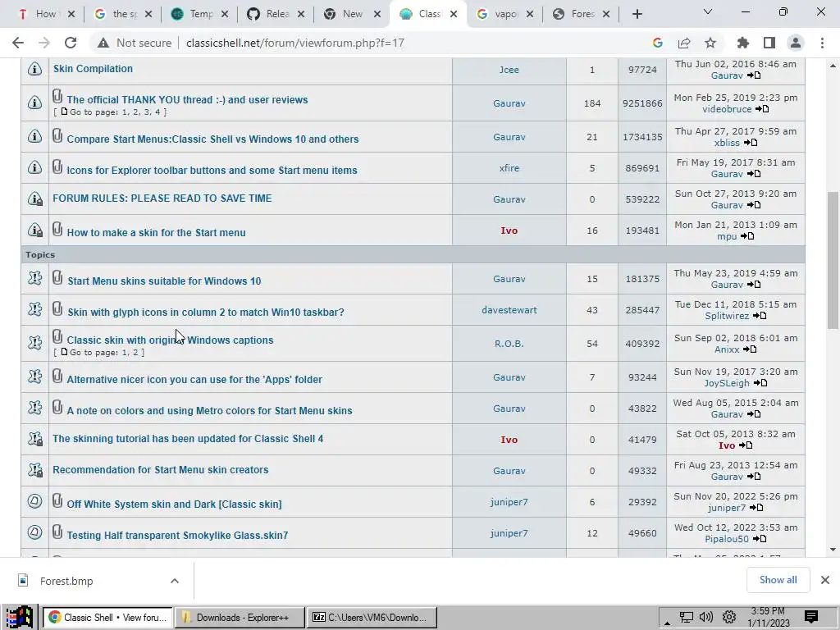Open FORUM RULES: PLEASE READ topic
840x630 pixels.
[162, 199]
